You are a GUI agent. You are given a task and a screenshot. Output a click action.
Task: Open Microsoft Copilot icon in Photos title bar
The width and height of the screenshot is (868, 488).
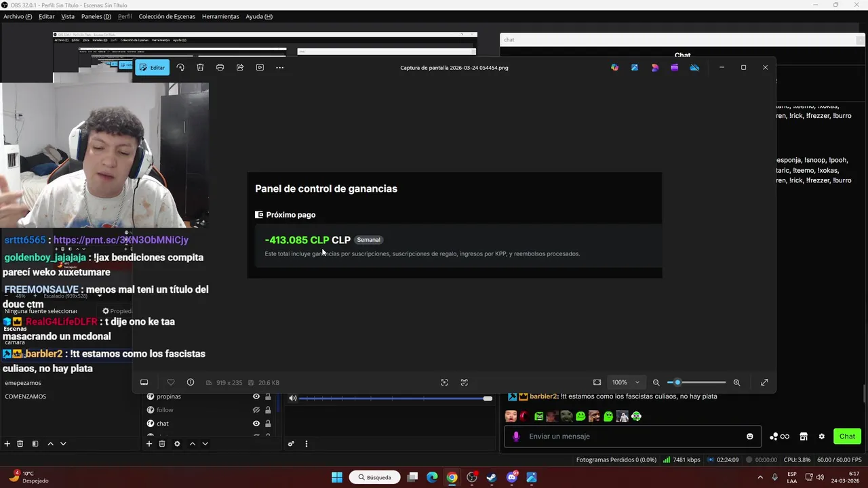(x=614, y=68)
